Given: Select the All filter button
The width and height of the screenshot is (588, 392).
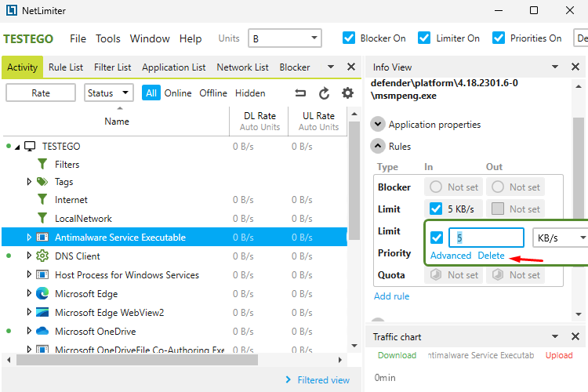Looking at the screenshot, I should 151,93.
